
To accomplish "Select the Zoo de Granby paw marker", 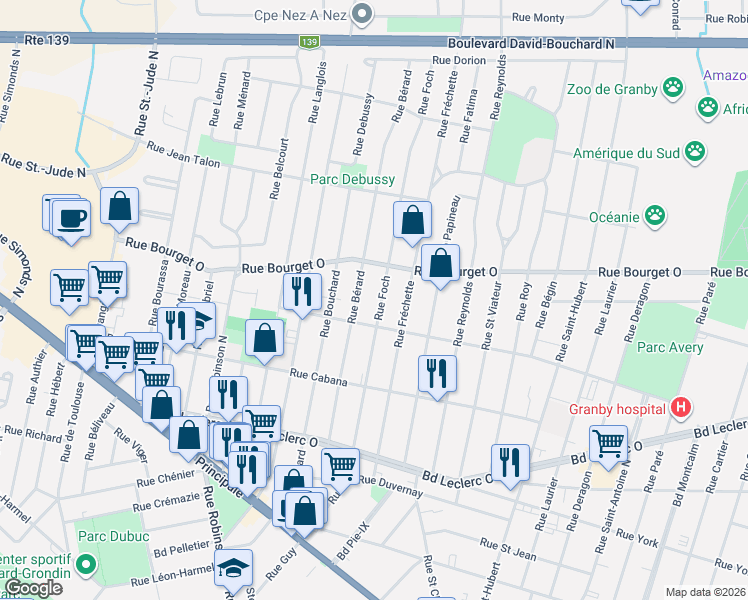I will [x=673, y=88].
